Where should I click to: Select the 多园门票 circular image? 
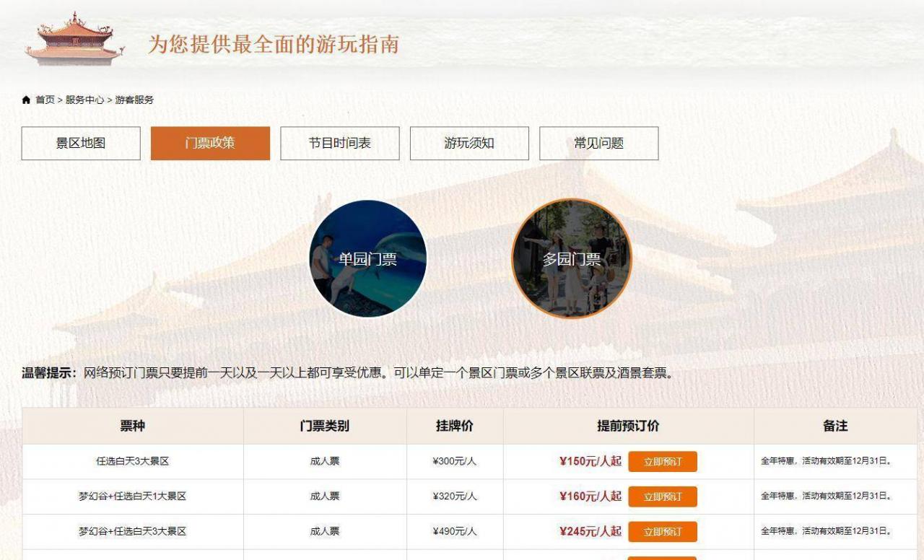[x=571, y=258]
